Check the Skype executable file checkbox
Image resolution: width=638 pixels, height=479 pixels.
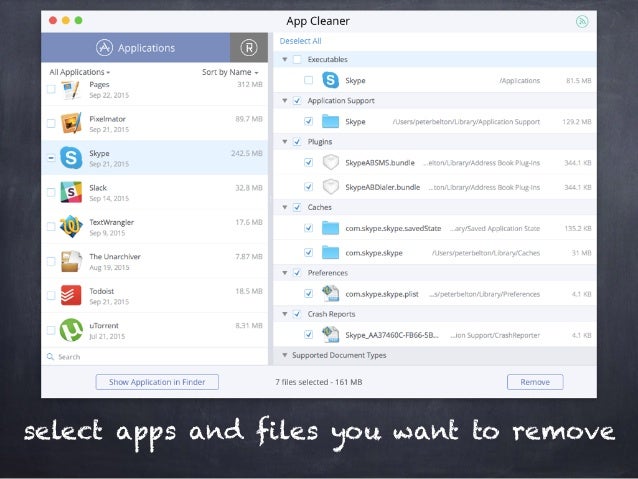pyautogui.click(x=308, y=80)
